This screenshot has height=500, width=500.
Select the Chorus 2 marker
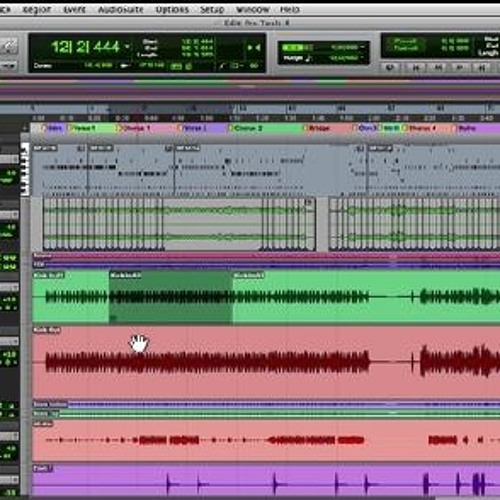(x=265, y=128)
